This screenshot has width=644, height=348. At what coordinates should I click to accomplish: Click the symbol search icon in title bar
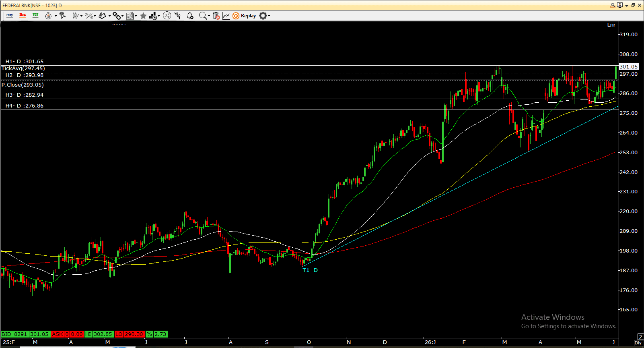coord(613,5)
